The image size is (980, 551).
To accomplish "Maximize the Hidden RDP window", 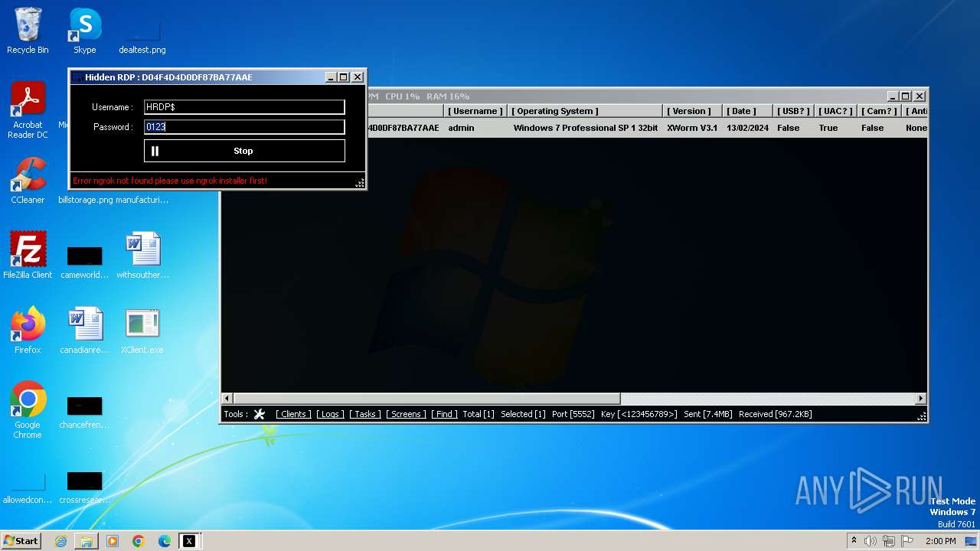I will pyautogui.click(x=344, y=77).
